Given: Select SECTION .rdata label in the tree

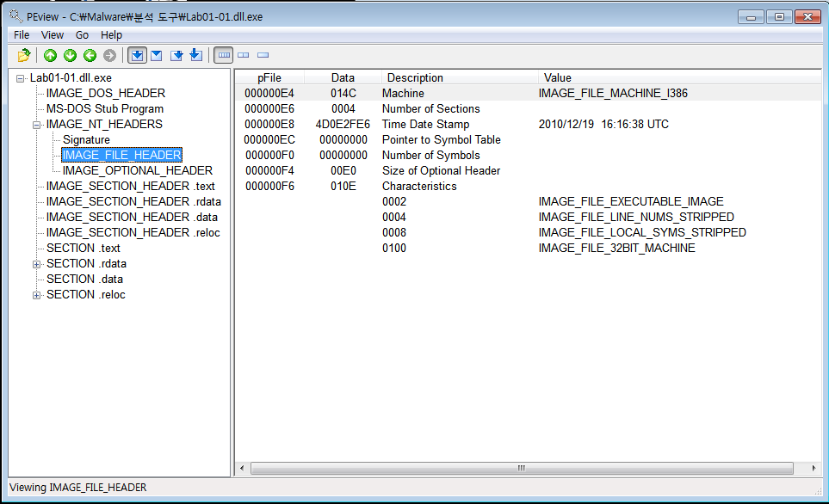Looking at the screenshot, I should point(86,264).
